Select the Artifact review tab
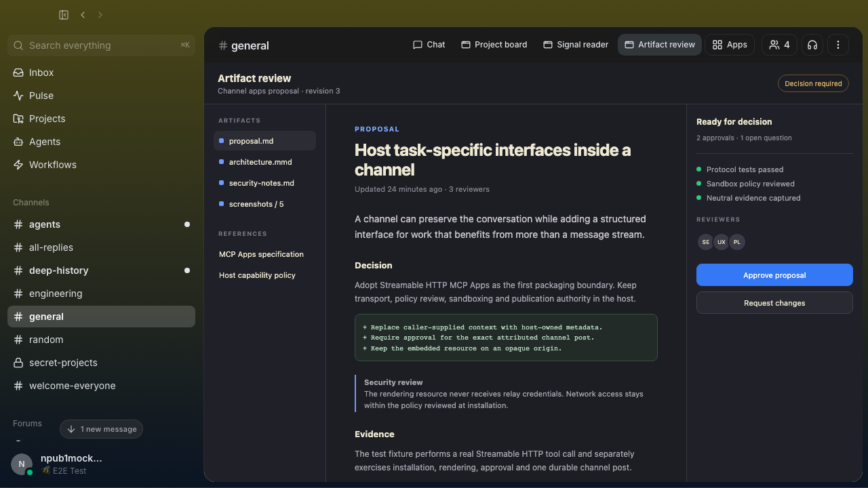 point(660,45)
